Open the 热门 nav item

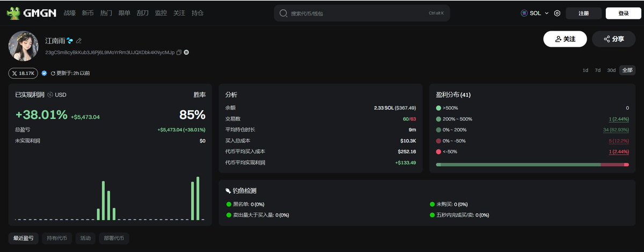[106, 13]
